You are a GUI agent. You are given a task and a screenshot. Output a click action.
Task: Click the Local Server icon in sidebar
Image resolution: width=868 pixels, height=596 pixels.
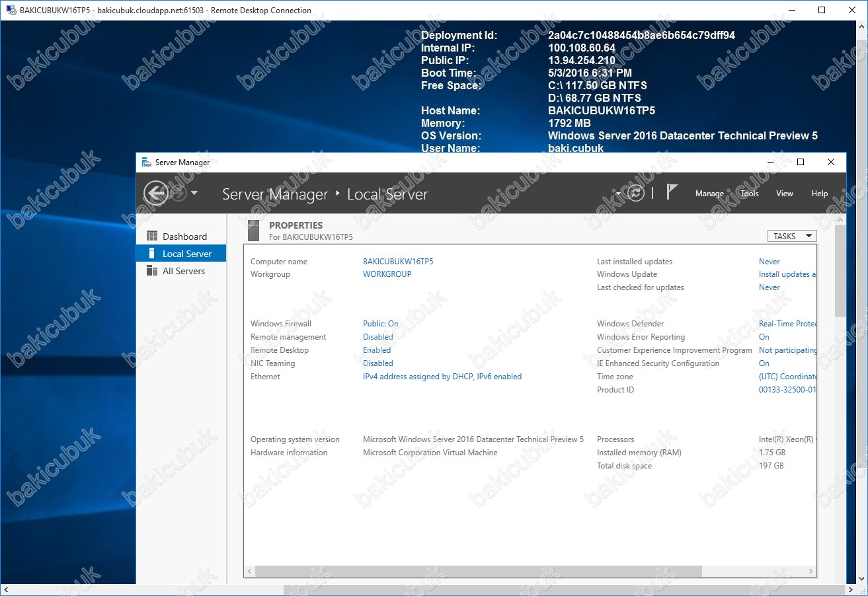(x=151, y=254)
